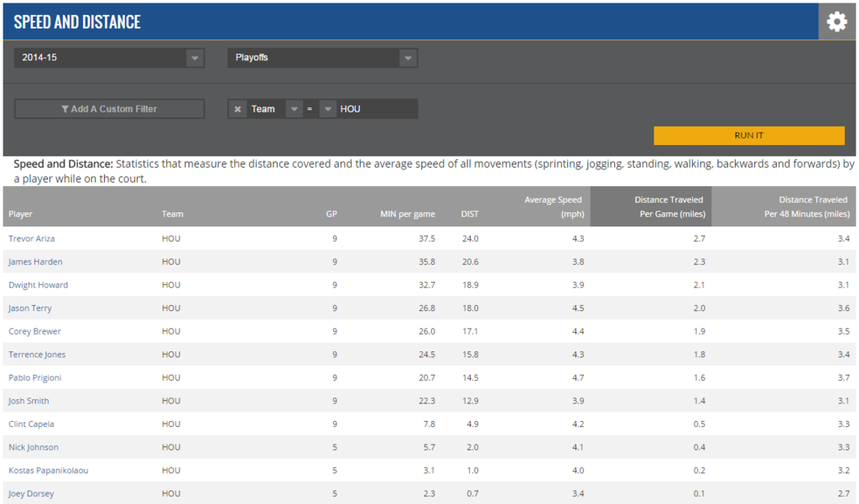Click HOU team cell in Corey Brewer row

click(171, 331)
